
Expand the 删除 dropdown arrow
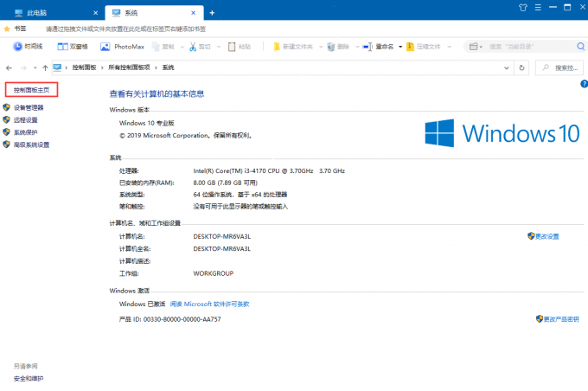[x=357, y=47]
